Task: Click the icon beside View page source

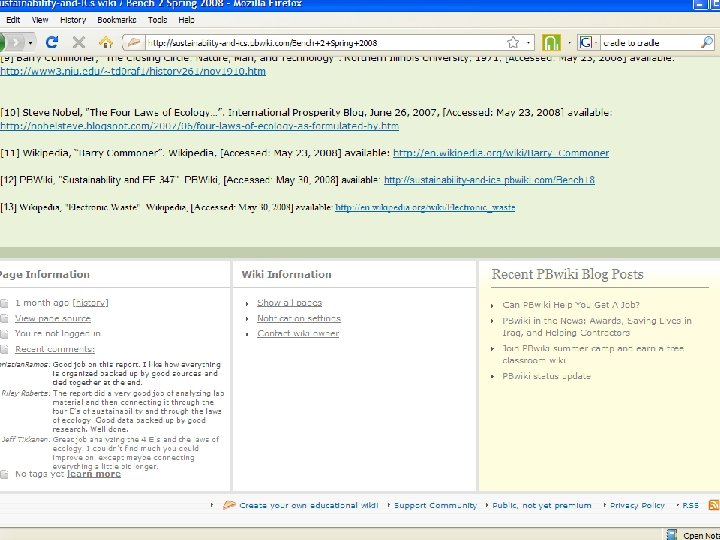Action: 4,318
